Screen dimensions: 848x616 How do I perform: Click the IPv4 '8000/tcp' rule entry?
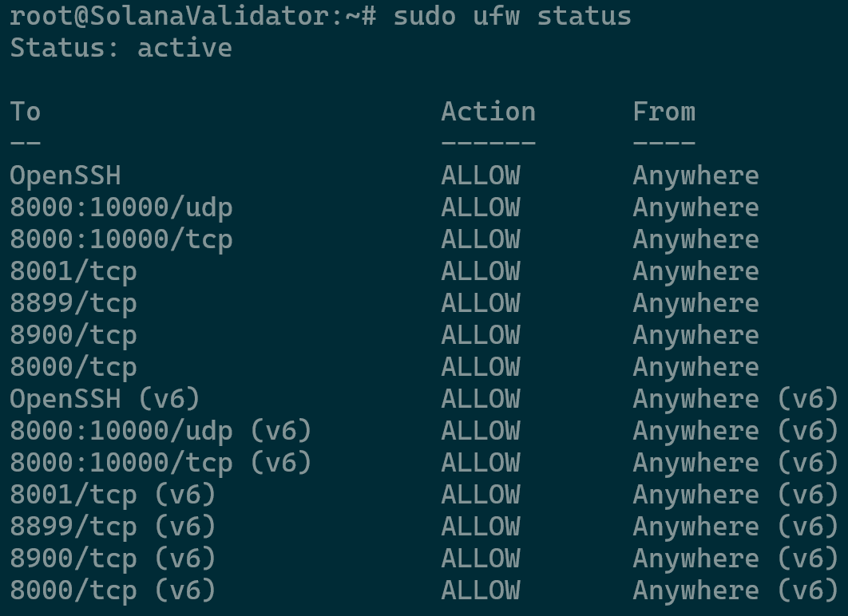point(73,367)
